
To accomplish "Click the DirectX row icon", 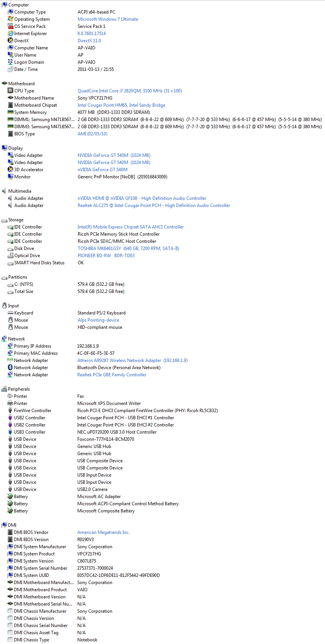I will click(11, 41).
